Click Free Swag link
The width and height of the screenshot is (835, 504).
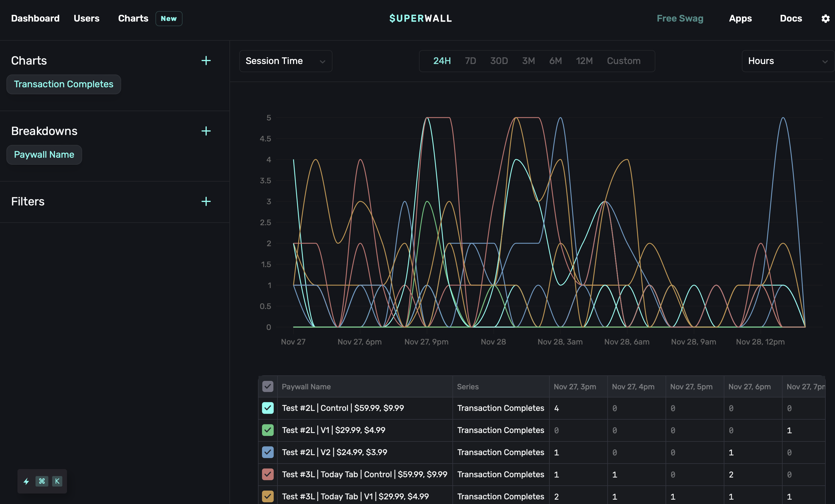(680, 18)
